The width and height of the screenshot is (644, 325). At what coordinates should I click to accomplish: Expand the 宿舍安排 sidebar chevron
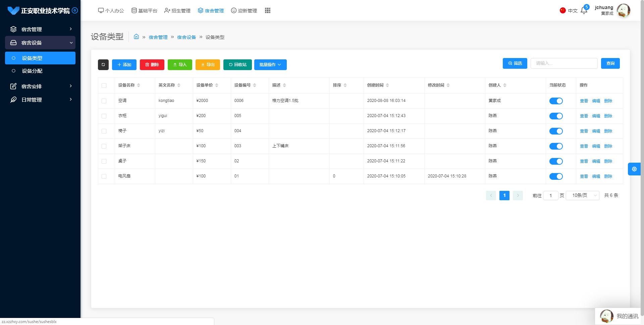[71, 86]
